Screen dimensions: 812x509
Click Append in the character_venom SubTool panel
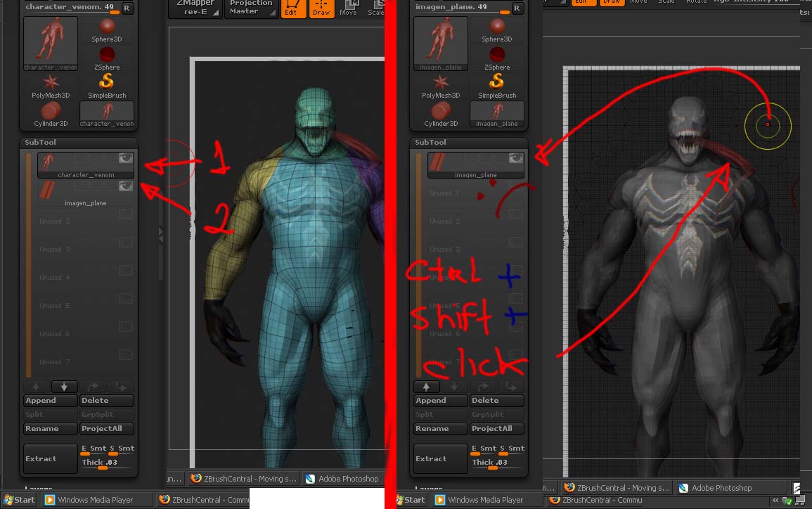[x=50, y=401]
